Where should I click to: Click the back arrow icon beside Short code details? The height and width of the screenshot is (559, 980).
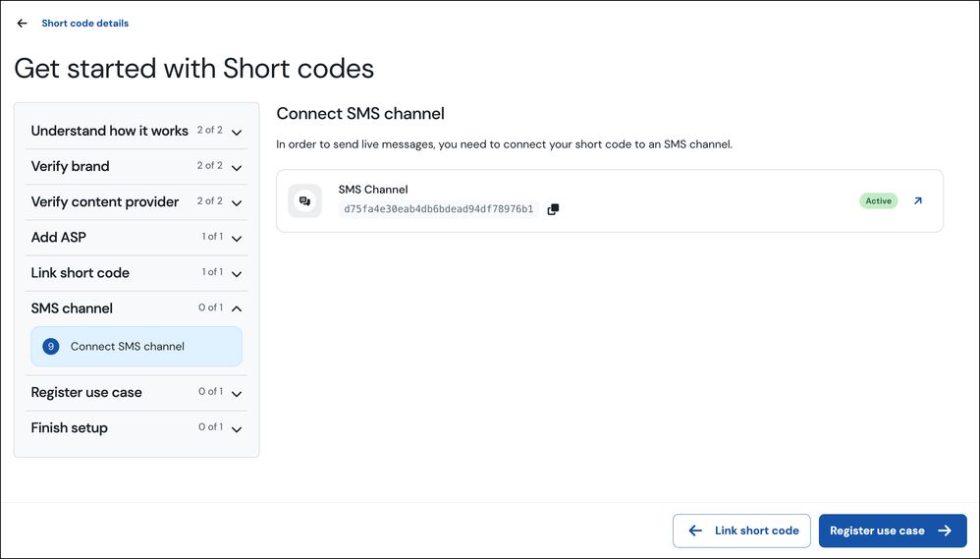tap(22, 24)
